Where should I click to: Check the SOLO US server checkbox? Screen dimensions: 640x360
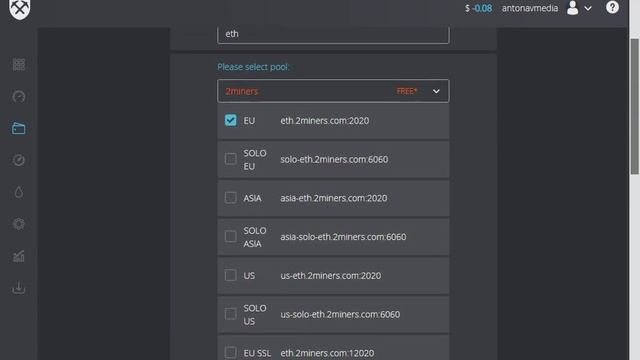coord(231,314)
